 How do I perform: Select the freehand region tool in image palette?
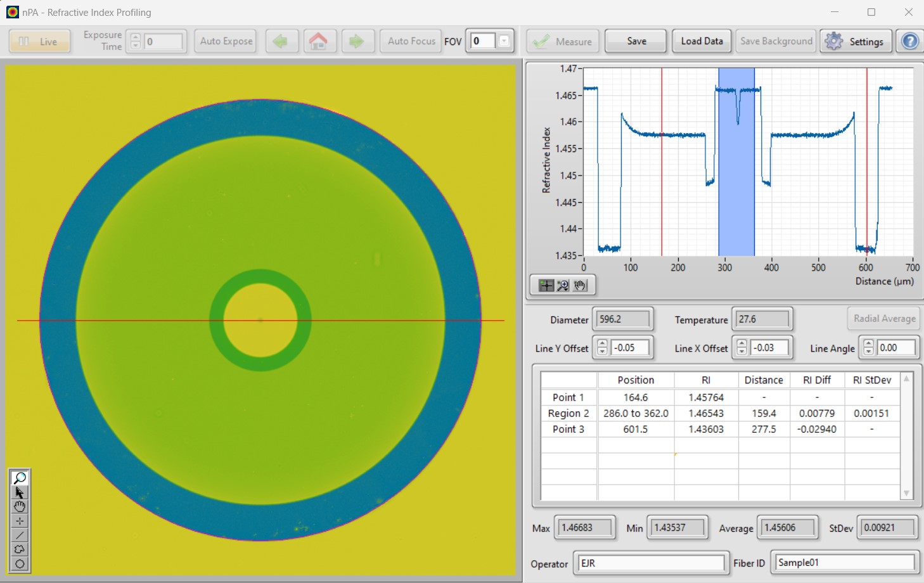point(20,549)
